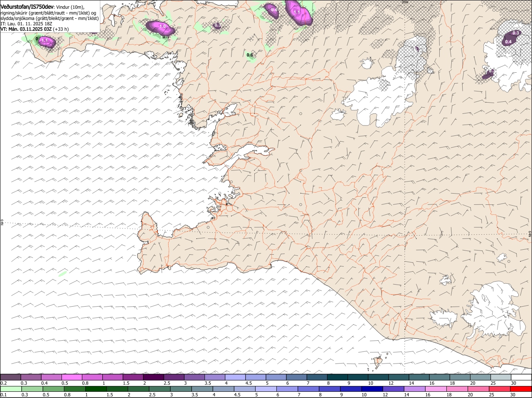Click the 0.3 value above the 0.4 label

pyautogui.click(x=516, y=33)
